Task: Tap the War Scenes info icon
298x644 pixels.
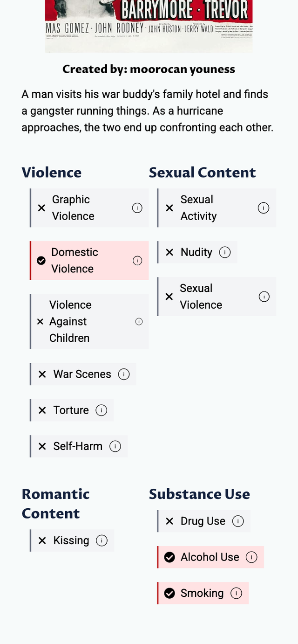Action: click(124, 374)
